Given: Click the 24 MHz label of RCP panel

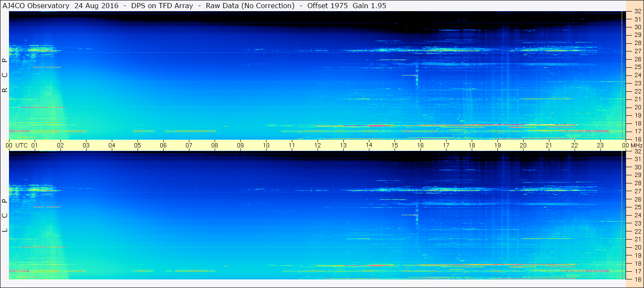Looking at the screenshot, I should (x=638, y=75).
